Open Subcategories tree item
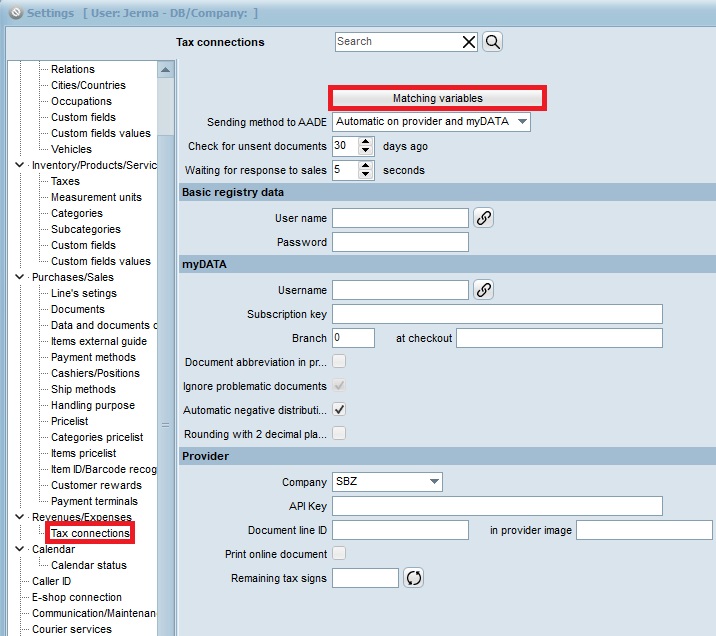Screen dimensions: 716x636 pos(86,229)
